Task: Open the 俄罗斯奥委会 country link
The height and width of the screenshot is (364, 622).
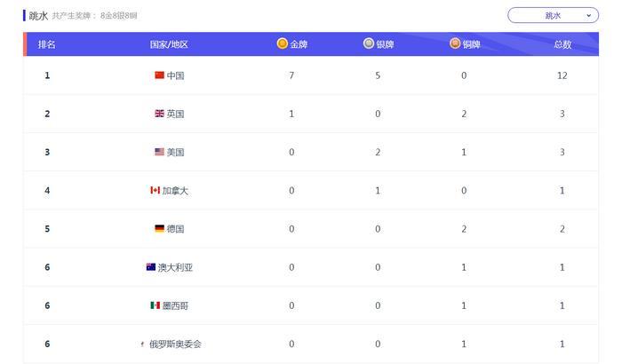Action: point(175,344)
